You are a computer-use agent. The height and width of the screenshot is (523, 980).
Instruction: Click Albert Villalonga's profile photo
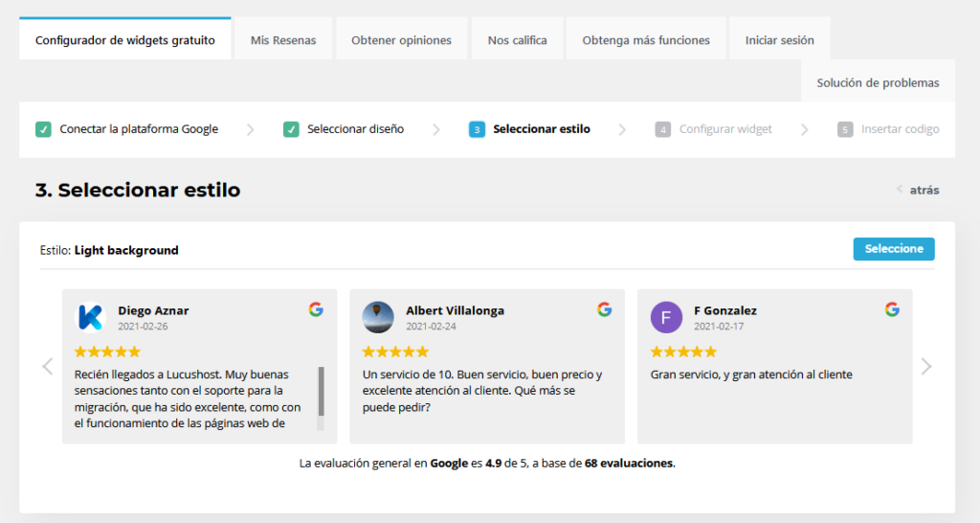coord(378,317)
